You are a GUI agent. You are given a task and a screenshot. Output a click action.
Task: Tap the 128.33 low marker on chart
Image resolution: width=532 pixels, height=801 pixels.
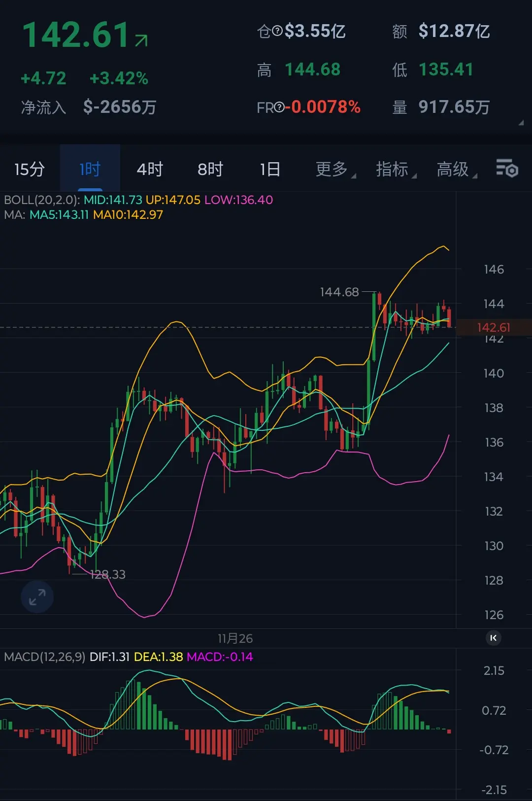pos(107,574)
